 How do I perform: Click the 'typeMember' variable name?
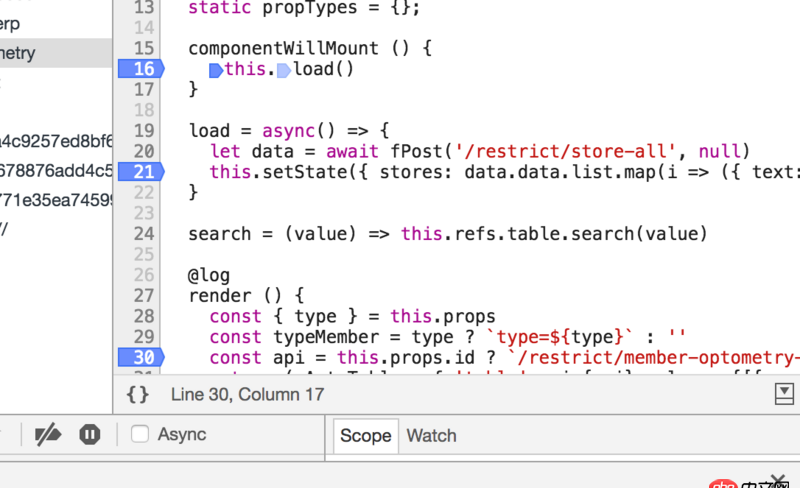click(326, 337)
